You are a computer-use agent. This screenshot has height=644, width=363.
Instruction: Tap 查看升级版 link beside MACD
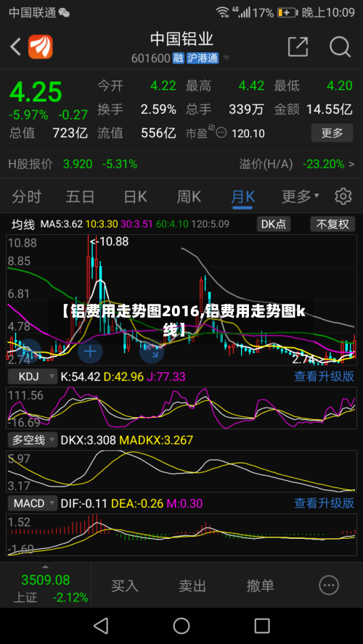click(324, 503)
